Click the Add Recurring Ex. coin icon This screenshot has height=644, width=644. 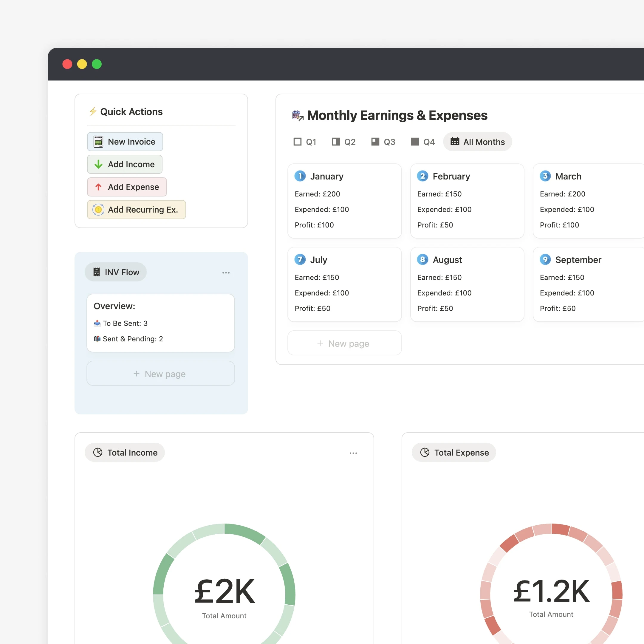98,210
